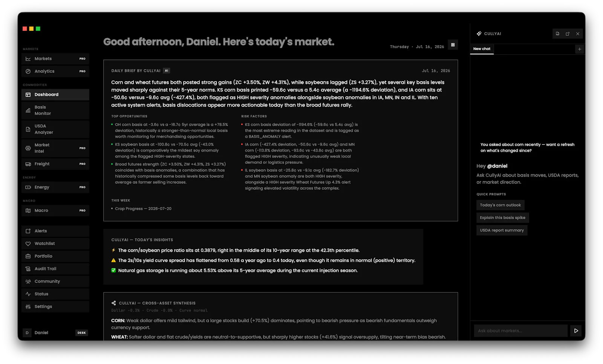The image size is (603, 364).
Task: Click the Daniel user avatar
Action: [x=27, y=333]
